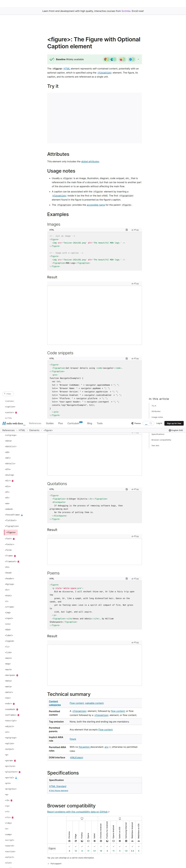Image resolution: width=186 pixels, height=868 pixels.
Task: Expand the Baseline browser support details
Action: (138, 59)
